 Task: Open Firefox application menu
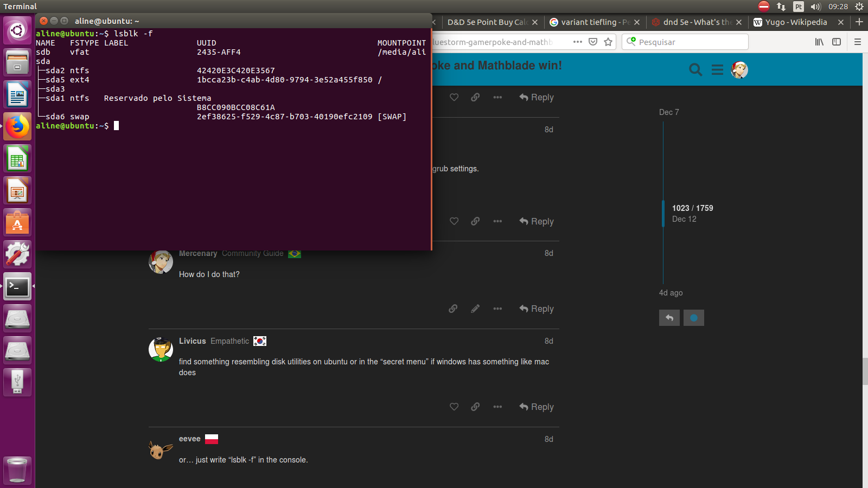click(x=858, y=42)
